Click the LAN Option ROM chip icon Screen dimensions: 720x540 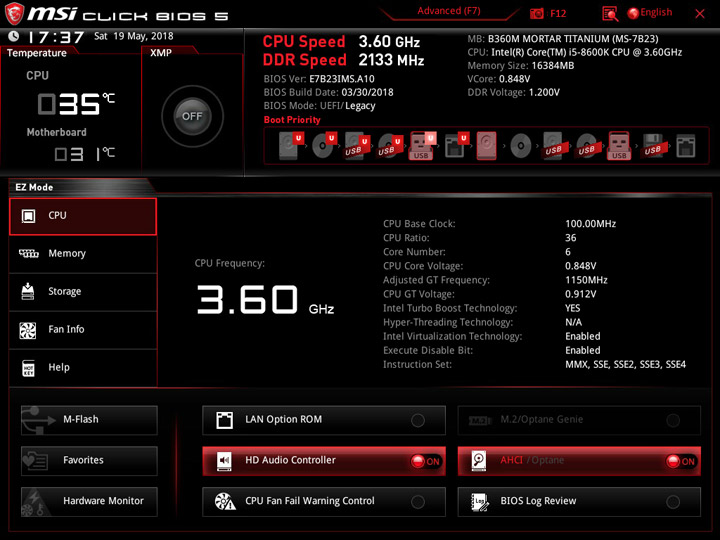coord(224,420)
